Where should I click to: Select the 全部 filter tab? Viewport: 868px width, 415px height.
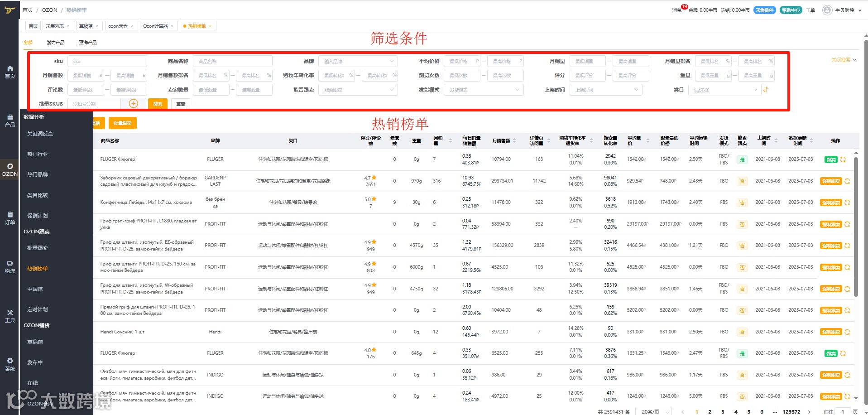[x=28, y=43]
